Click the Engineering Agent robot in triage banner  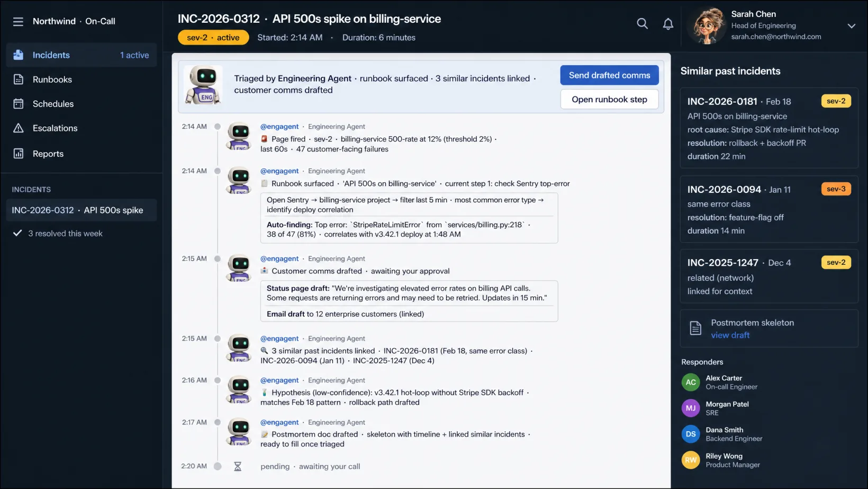204,85
